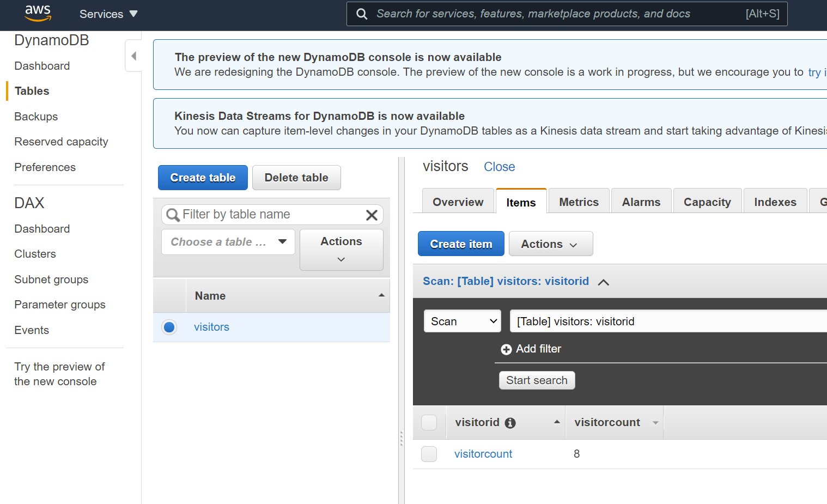Click the Scan: [Table] visitors: visitorid header
This screenshot has height=504, width=827.
point(506,281)
